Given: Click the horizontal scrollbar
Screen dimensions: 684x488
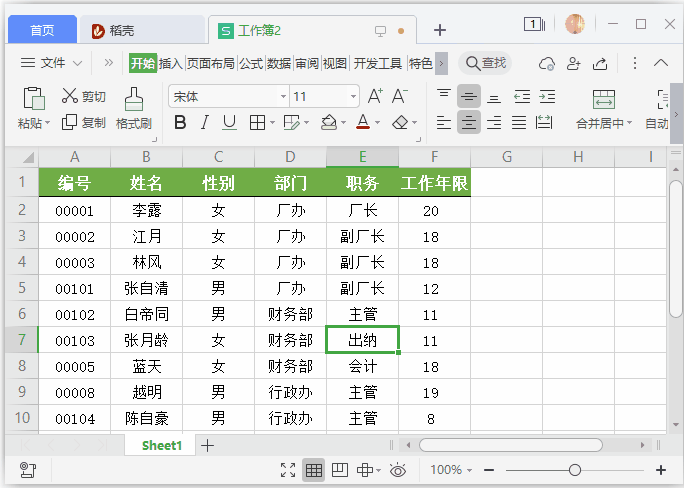Looking at the screenshot, I should [510, 445].
